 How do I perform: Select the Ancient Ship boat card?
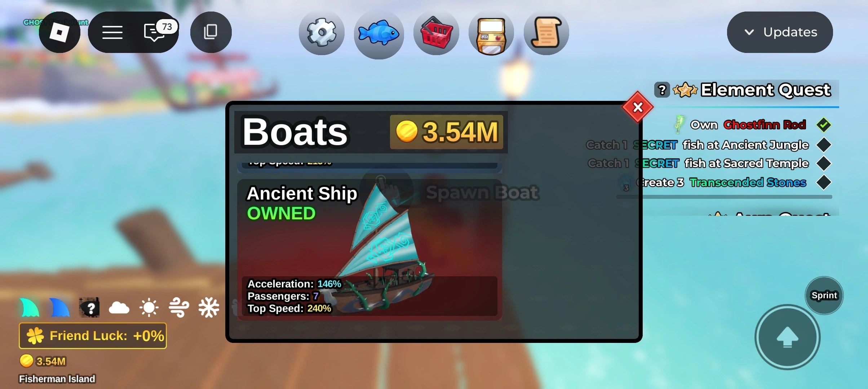point(369,249)
